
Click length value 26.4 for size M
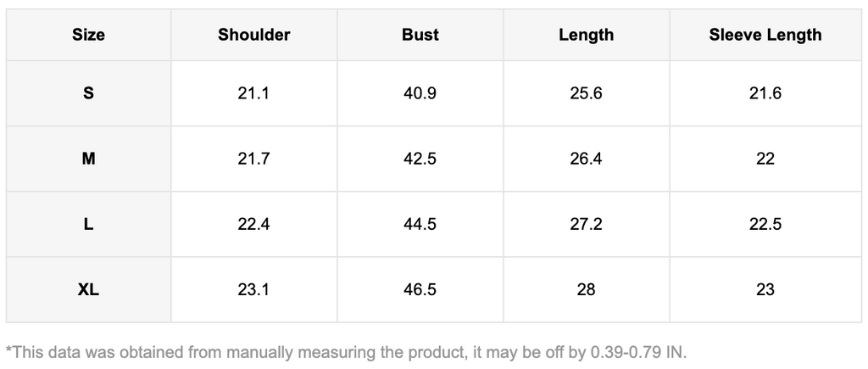click(586, 159)
